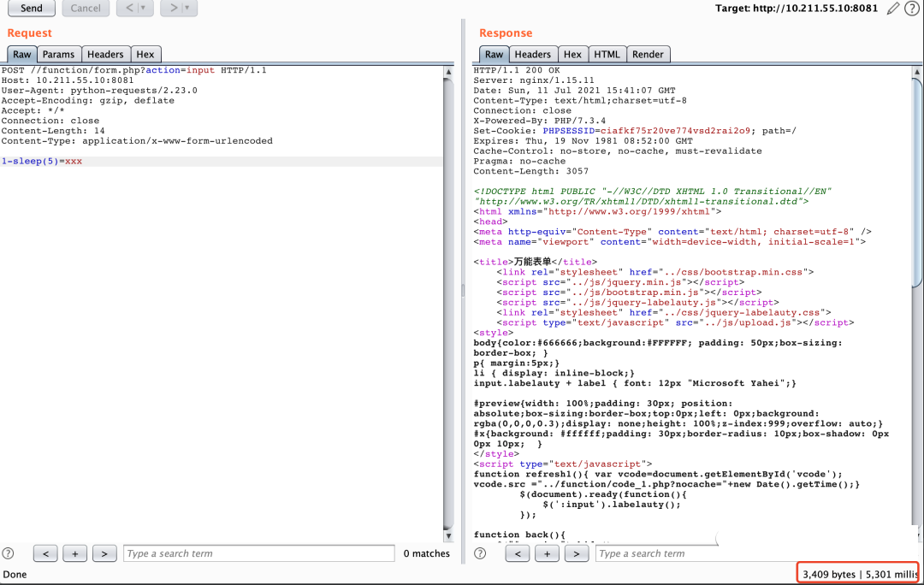
Task: Switch to the Request Raw tab
Action: 21,54
